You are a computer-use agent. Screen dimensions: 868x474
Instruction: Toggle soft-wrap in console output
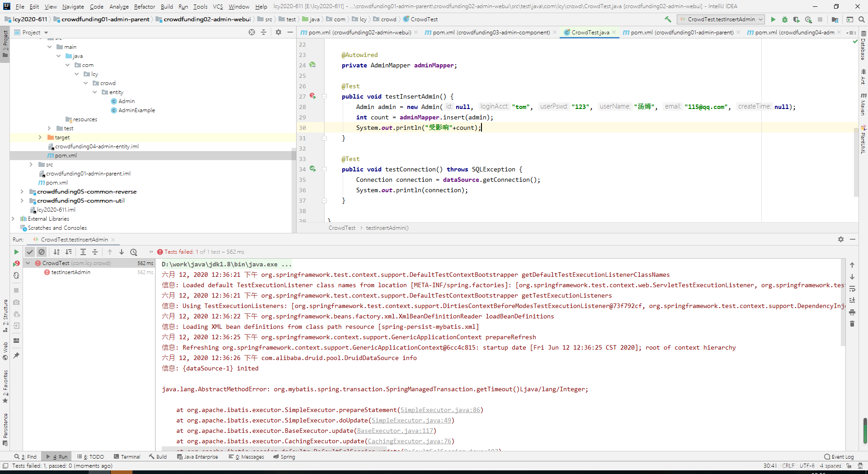tap(852, 289)
